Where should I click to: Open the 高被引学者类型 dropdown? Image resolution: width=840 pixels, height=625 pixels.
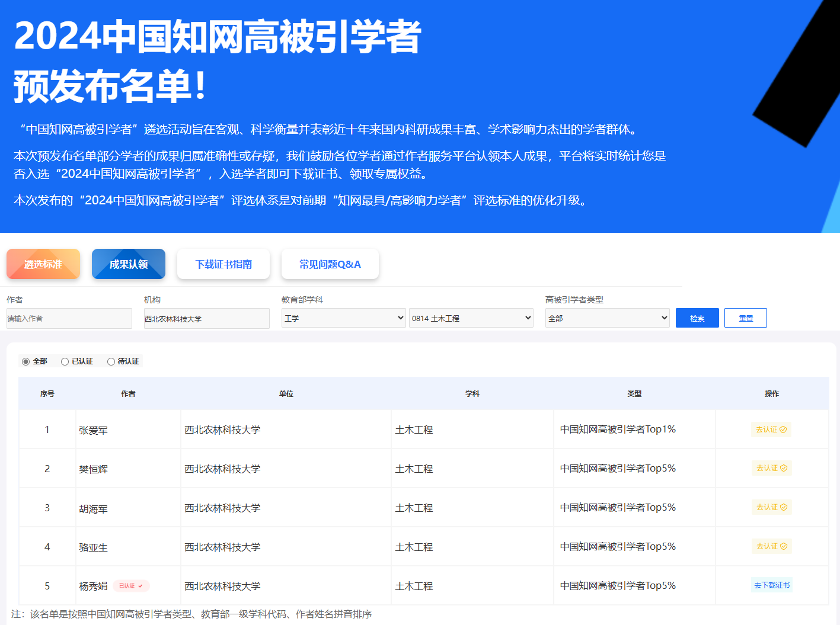[607, 318]
